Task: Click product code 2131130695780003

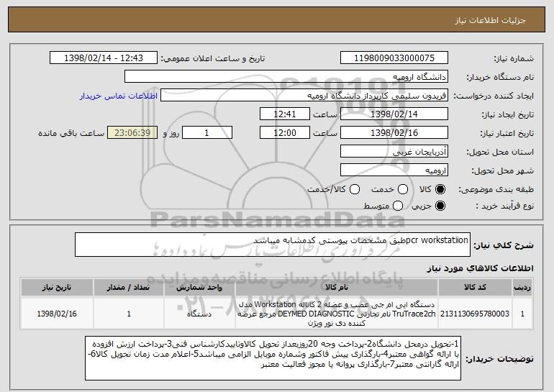Action: 475,314
